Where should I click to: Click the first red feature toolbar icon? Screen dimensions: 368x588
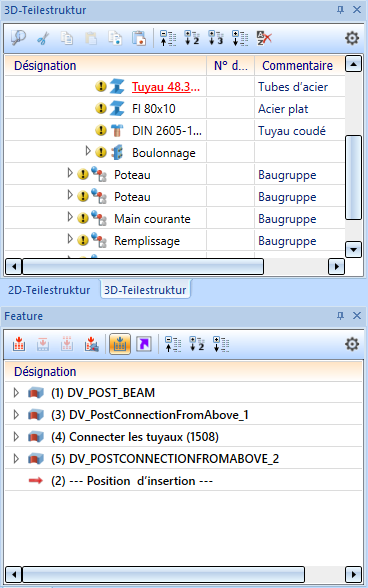pos(19,344)
